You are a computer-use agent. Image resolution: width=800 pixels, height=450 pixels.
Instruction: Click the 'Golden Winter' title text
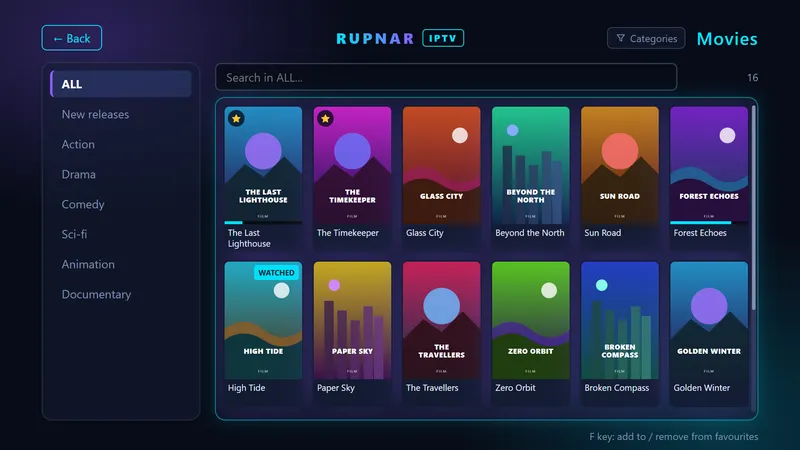coord(702,388)
